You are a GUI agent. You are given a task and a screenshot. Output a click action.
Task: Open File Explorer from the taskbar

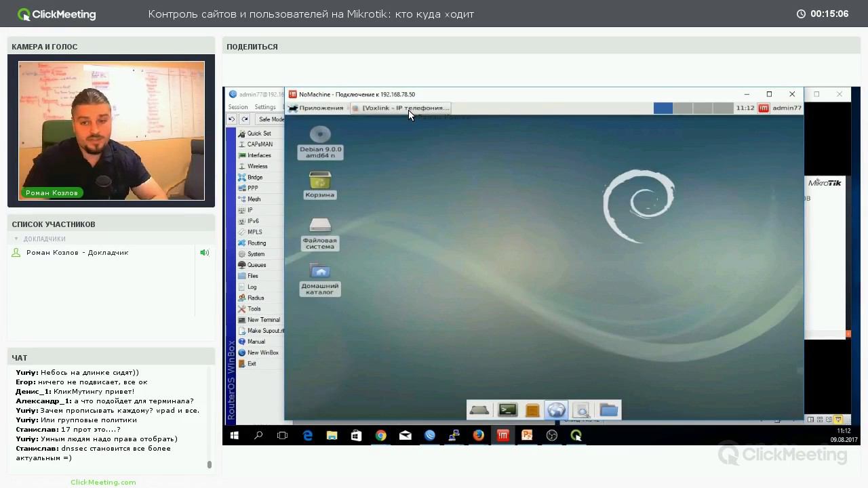click(332, 436)
